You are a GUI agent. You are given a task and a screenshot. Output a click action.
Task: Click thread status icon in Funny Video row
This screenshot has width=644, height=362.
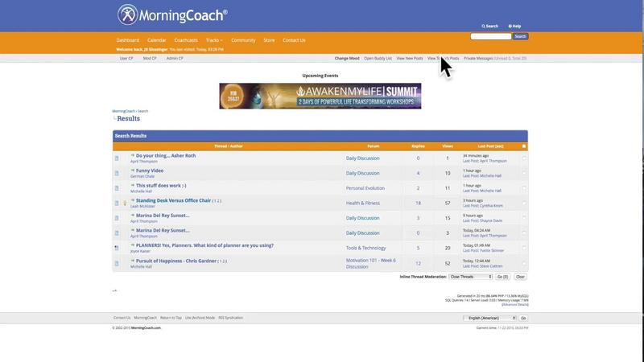117,173
